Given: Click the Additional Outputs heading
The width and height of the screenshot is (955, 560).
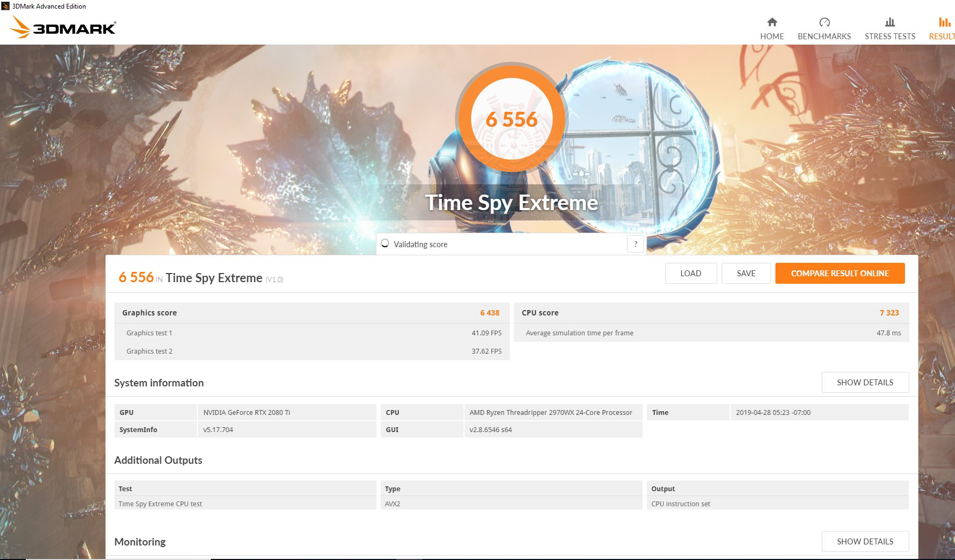Looking at the screenshot, I should [x=158, y=460].
